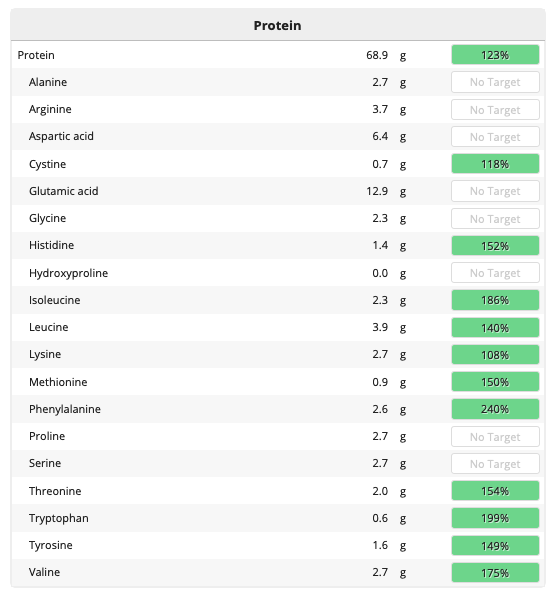Click the Lysine 108% target bar

tap(495, 354)
